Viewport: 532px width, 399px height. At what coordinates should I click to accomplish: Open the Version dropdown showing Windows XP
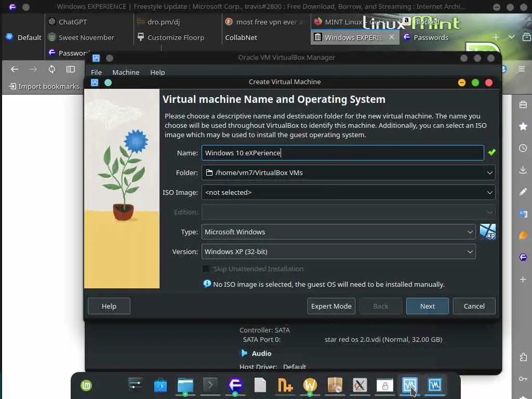(x=338, y=252)
